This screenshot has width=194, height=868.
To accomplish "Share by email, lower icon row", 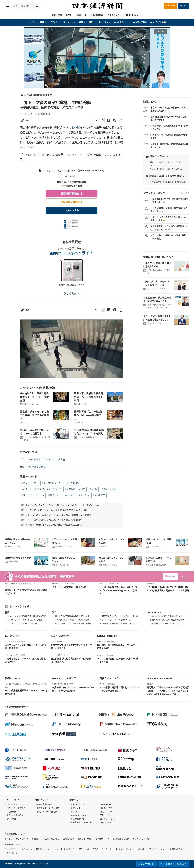I will [97, 310].
